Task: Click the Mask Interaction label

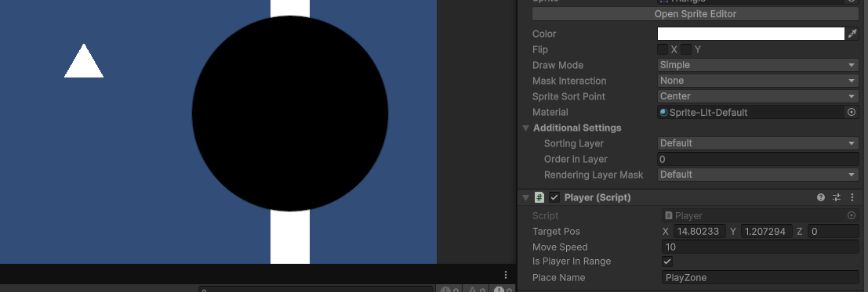Action: click(569, 81)
